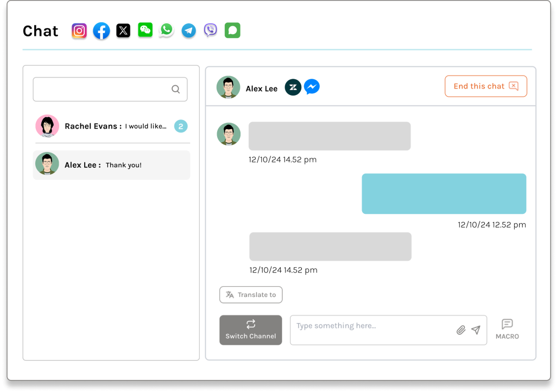Click the Chat page heading
This screenshot has width=556, height=392.
[x=40, y=31]
